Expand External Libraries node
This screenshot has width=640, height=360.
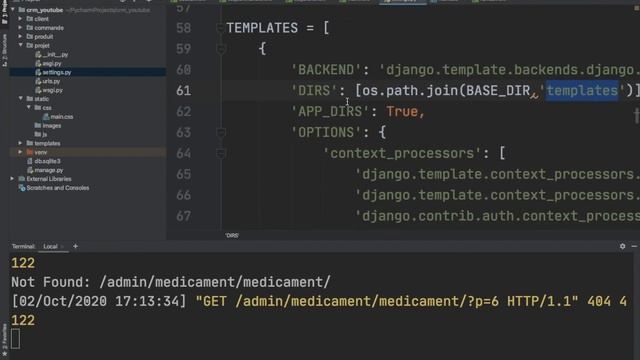click(x=12, y=179)
